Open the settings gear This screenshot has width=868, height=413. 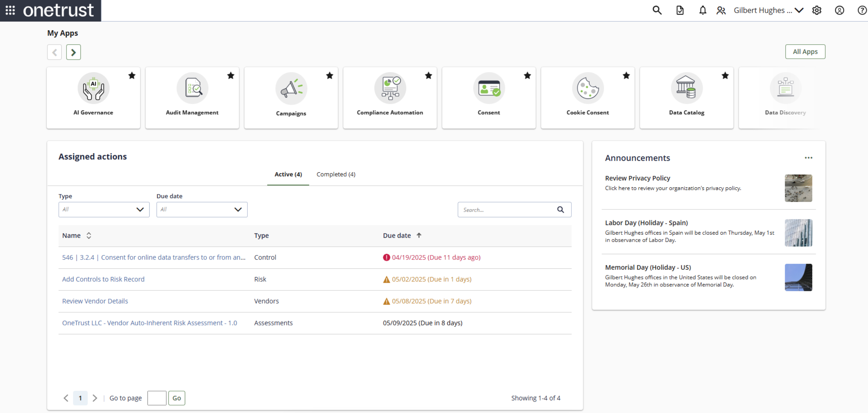pos(816,10)
